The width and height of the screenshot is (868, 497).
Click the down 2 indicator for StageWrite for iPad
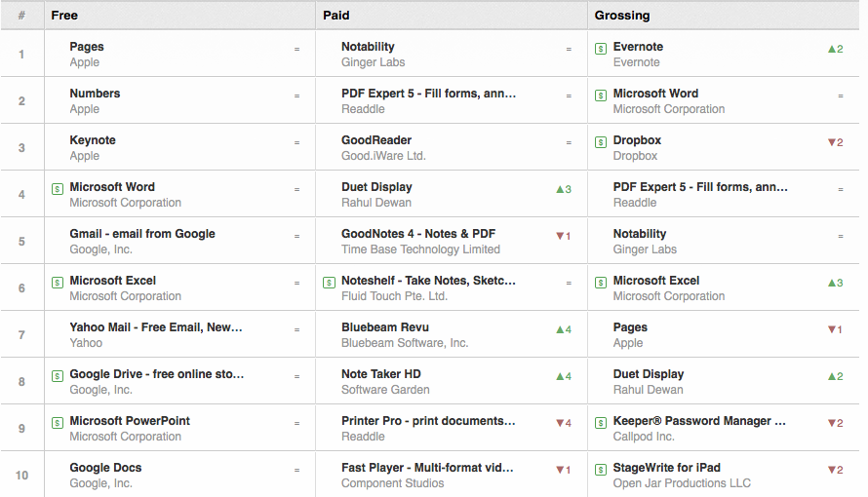pyautogui.click(x=836, y=470)
